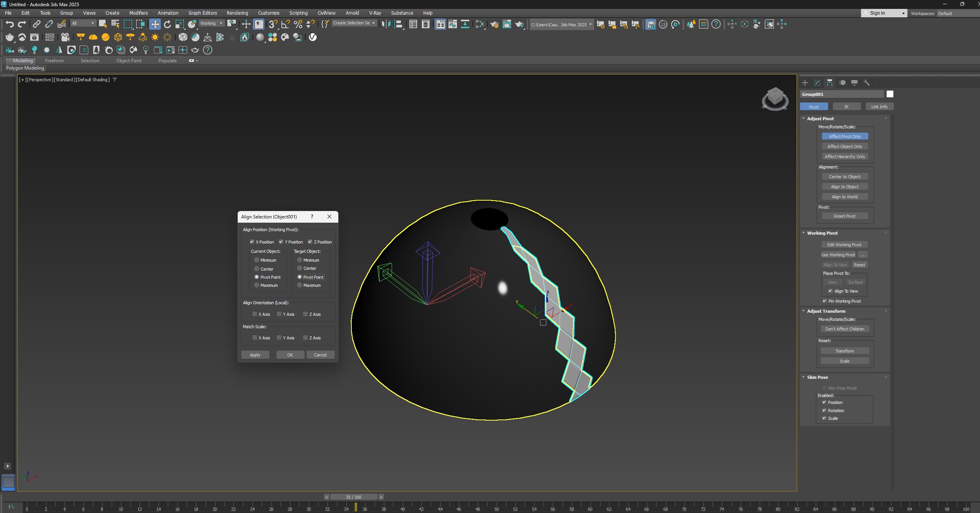Switch to the Link Info tab
Screen dimensions: 980x513
879,107
